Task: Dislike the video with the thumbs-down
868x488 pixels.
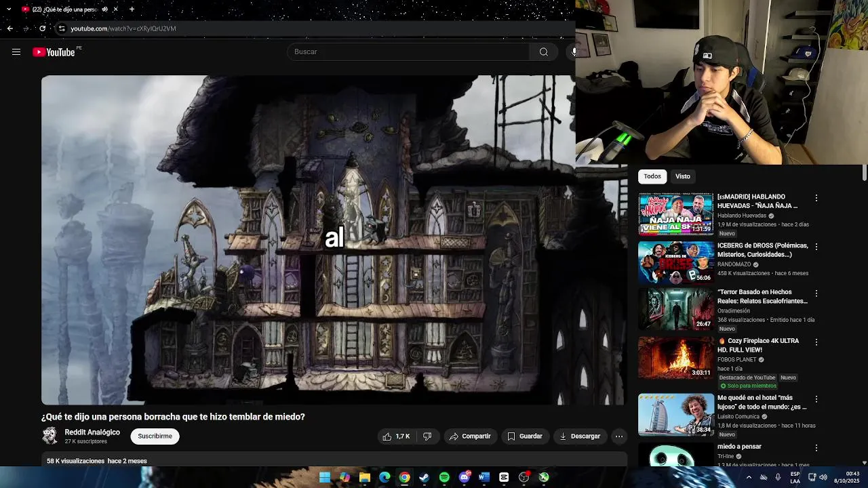Action: 427,436
